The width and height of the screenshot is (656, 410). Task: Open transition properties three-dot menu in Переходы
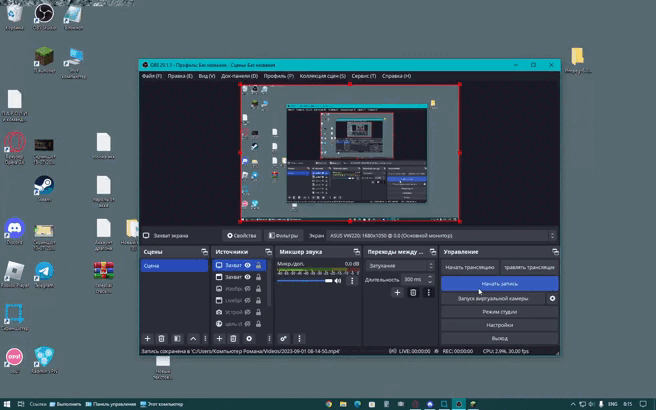428,292
